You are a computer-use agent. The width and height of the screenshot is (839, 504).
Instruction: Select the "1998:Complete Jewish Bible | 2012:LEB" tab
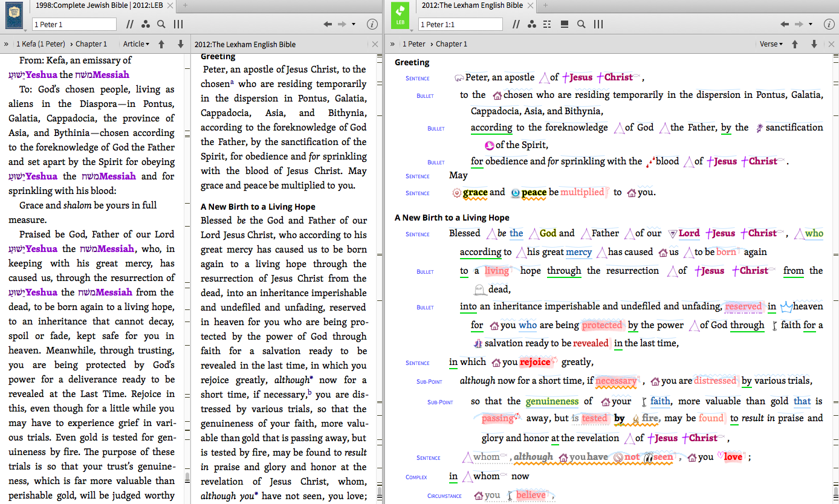click(x=100, y=5)
